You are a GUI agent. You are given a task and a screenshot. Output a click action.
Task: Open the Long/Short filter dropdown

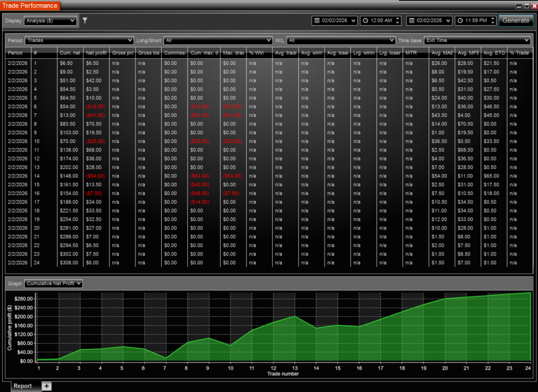coord(218,40)
